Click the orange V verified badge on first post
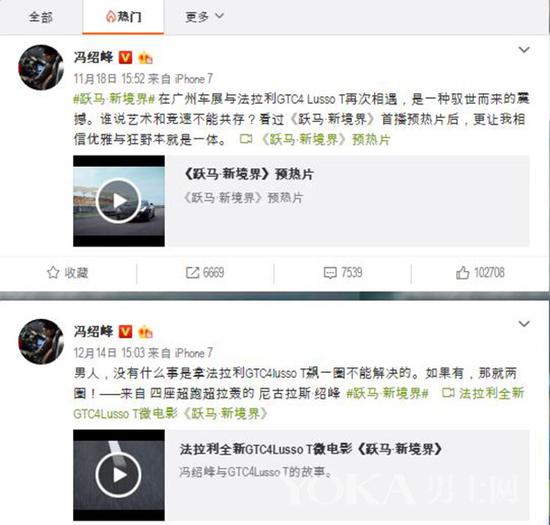 (126, 58)
